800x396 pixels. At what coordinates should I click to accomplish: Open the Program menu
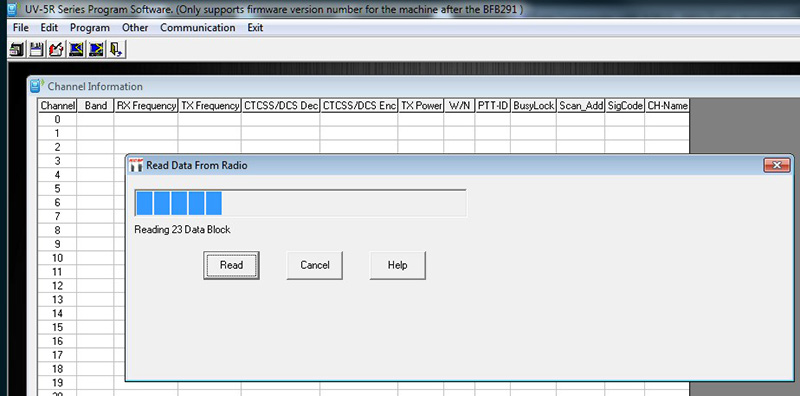[x=90, y=28]
